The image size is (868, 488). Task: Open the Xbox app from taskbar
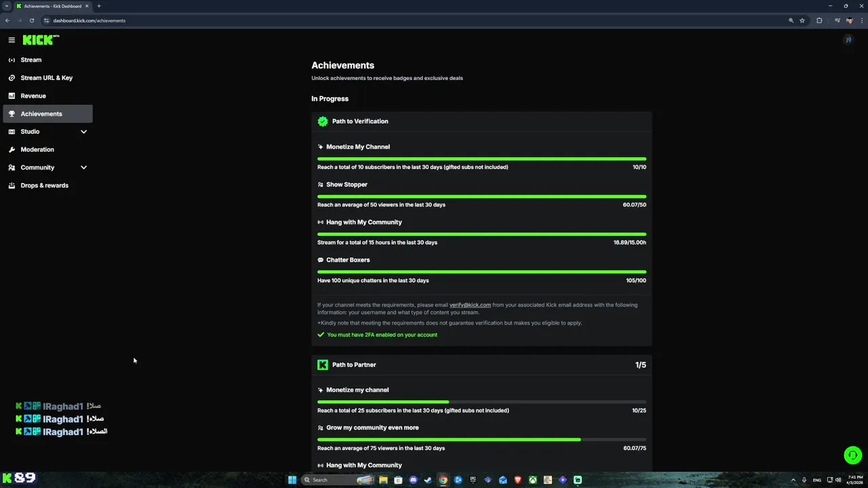[x=533, y=480]
